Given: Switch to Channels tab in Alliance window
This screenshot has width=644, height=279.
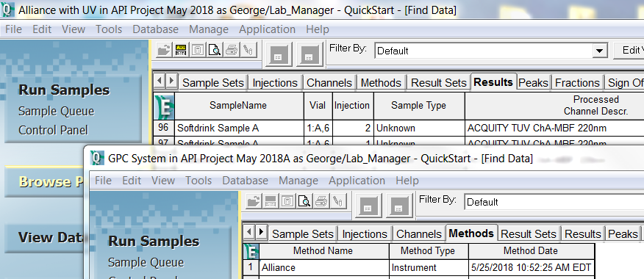Looking at the screenshot, I should click(x=329, y=83).
